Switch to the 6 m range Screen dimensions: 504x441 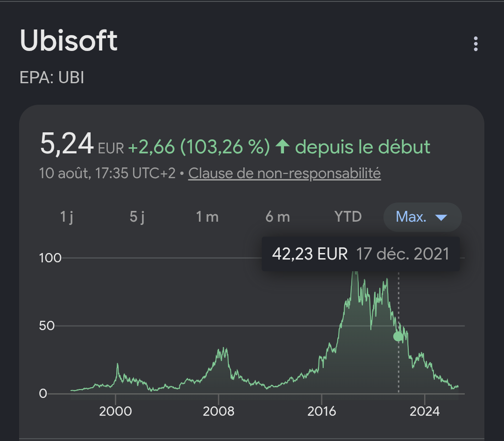(x=278, y=217)
